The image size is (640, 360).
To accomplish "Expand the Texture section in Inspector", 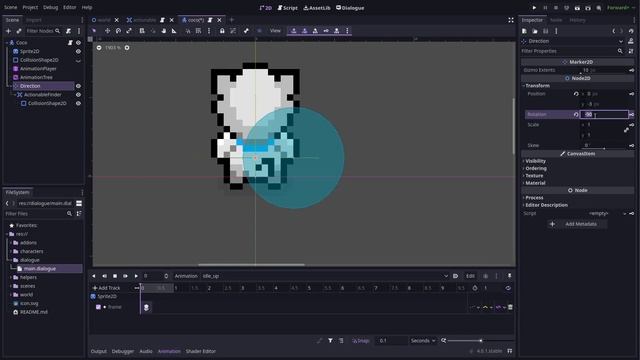I will [534, 176].
